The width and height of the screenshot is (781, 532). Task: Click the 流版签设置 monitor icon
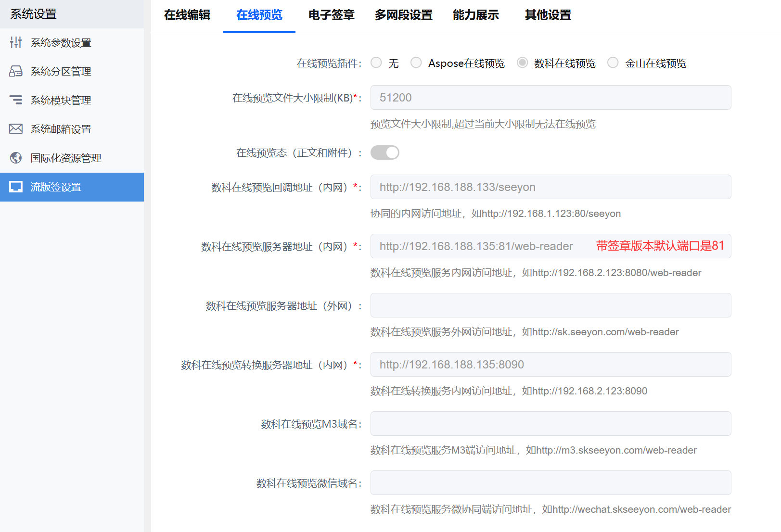tap(16, 187)
